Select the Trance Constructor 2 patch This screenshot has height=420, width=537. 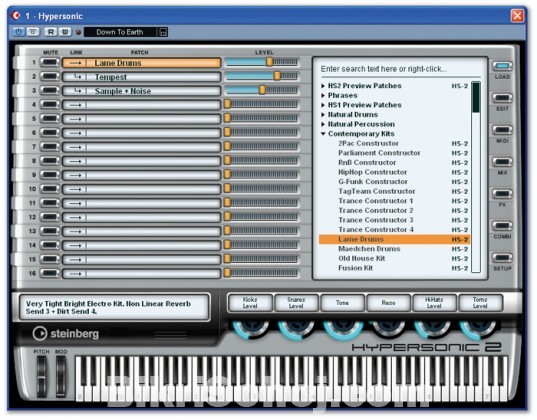pyautogui.click(x=394, y=211)
